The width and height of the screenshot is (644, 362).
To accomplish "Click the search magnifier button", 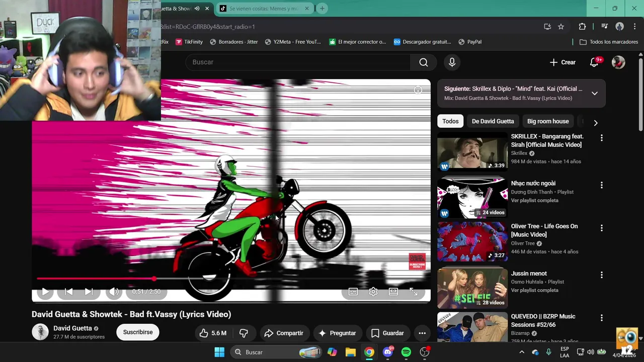I will tap(424, 62).
